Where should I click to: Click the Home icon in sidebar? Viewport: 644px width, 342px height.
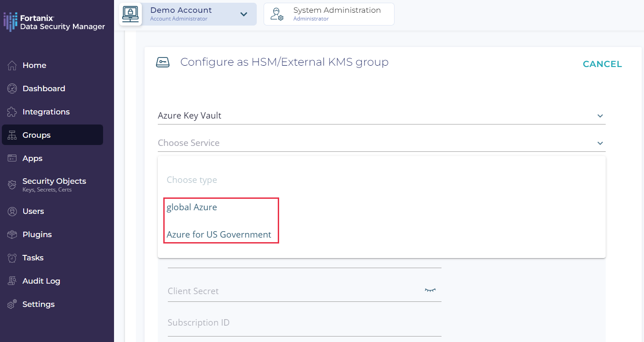12,65
